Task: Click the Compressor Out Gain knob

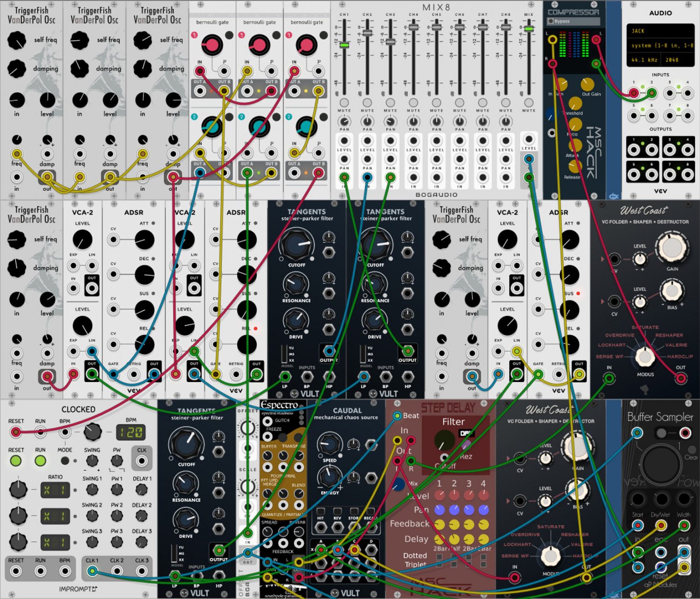Action: tap(587, 84)
